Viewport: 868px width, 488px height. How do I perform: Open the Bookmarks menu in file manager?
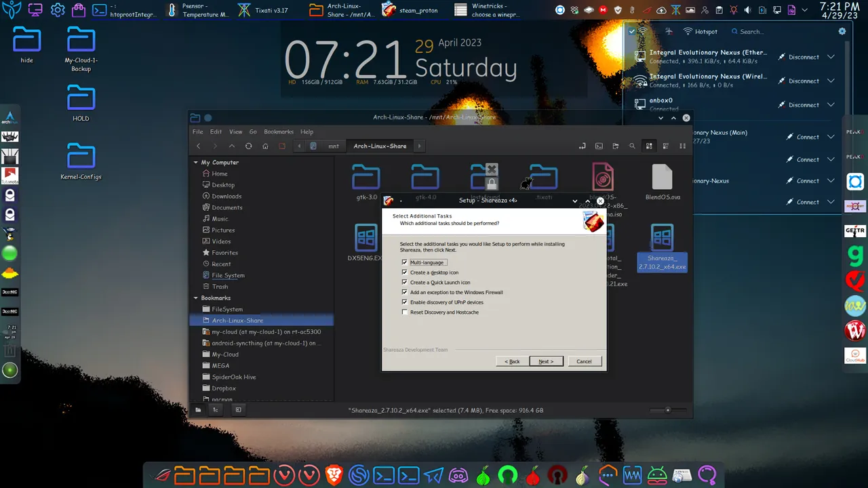(x=279, y=131)
